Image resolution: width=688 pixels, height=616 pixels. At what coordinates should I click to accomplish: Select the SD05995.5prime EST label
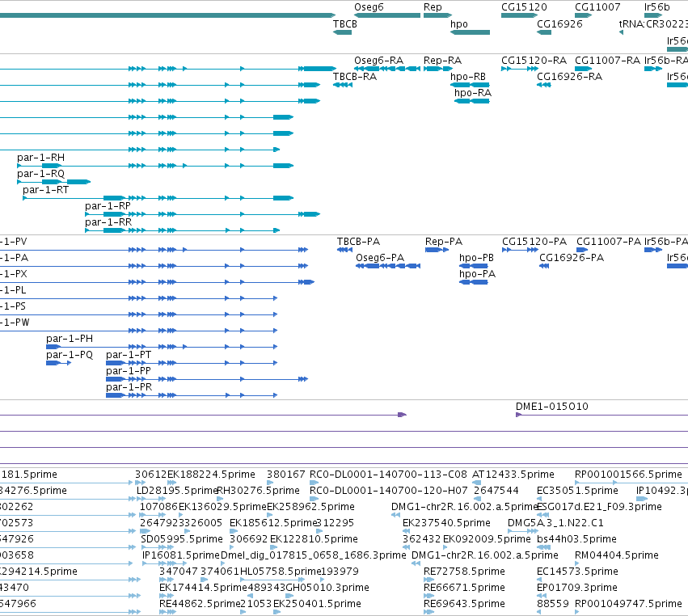tap(182, 538)
